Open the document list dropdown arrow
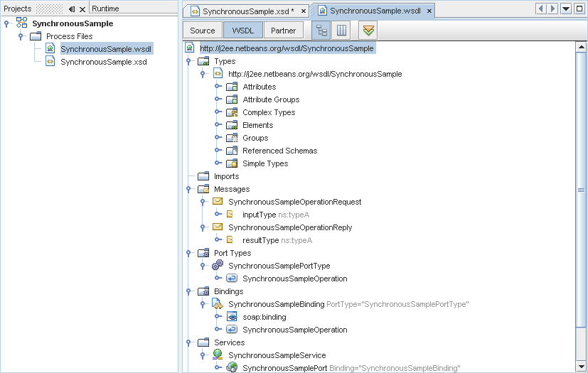 point(566,9)
